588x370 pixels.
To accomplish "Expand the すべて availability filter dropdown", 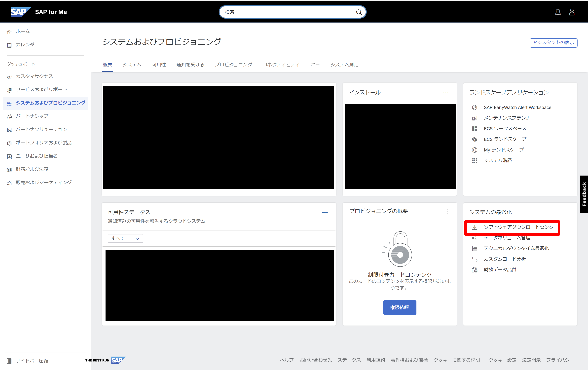I will 125,238.
